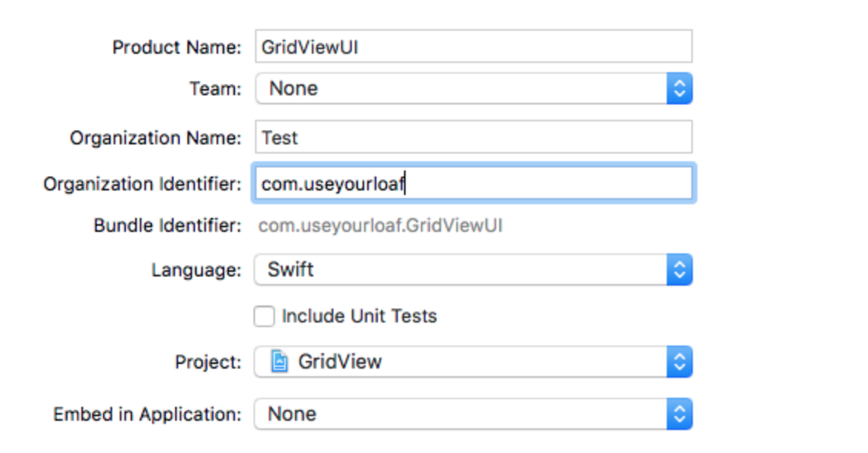Screen dimensions: 868x453
Task: Click the Embed in Application label
Action: tap(147, 415)
